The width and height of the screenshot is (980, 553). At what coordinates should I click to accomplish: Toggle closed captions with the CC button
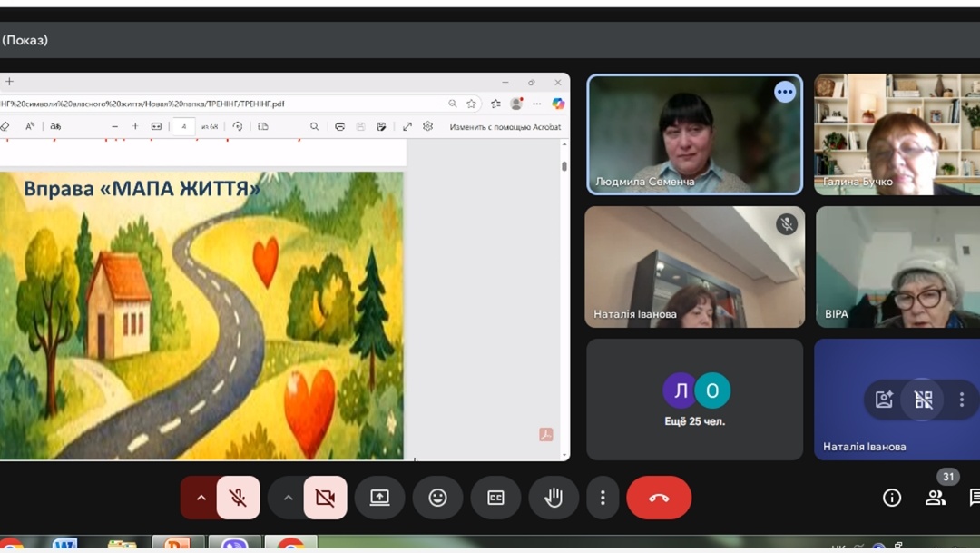tap(495, 498)
